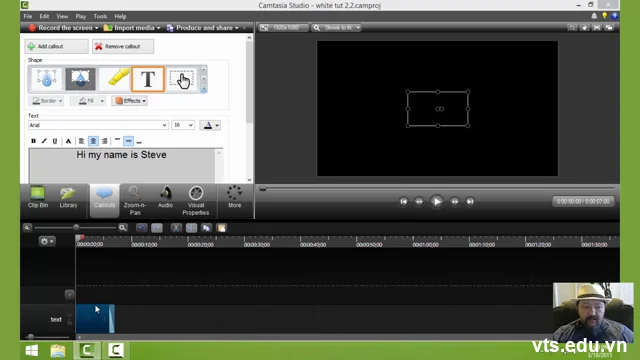Screen dimensions: 640x360
Task: Toggle bold text formatting
Action: [33, 141]
